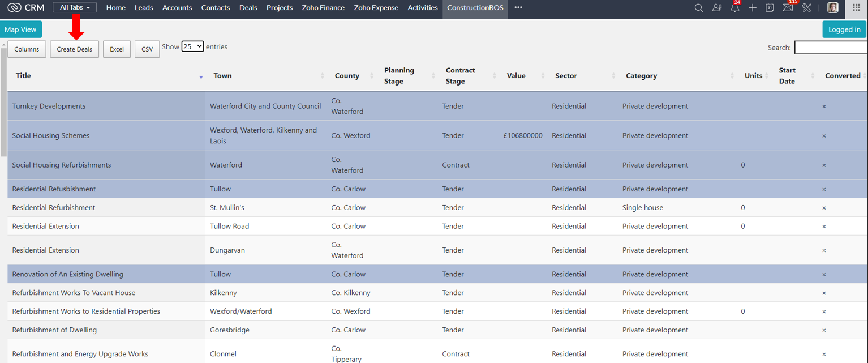This screenshot has height=363, width=868.
Task: Open the contacts people icon in top bar
Action: click(717, 8)
